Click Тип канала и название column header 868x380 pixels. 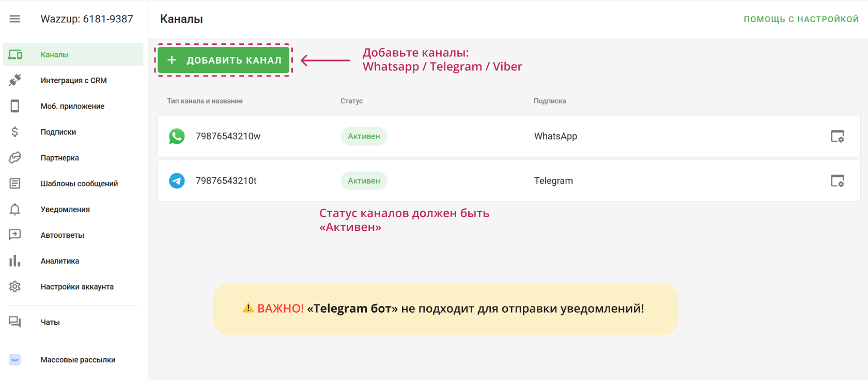[205, 101]
